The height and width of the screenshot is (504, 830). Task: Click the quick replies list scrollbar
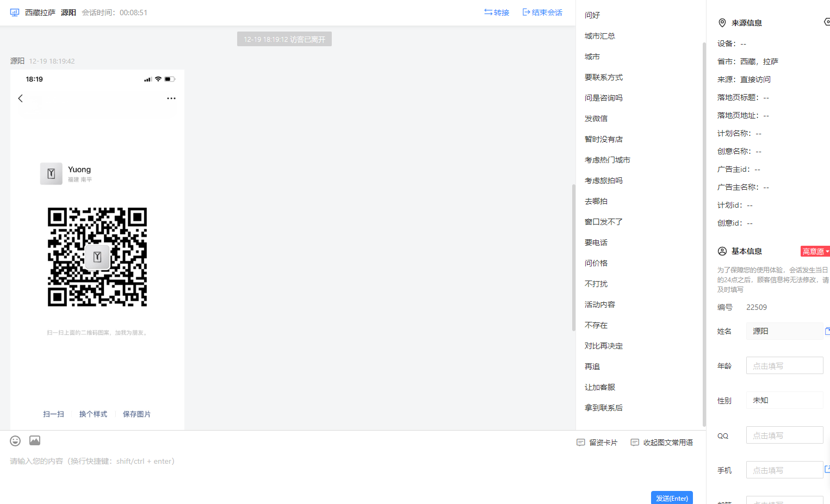tap(704, 234)
